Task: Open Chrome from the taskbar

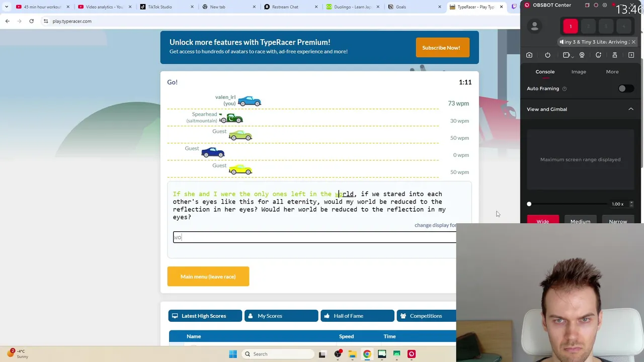Action: (367, 354)
